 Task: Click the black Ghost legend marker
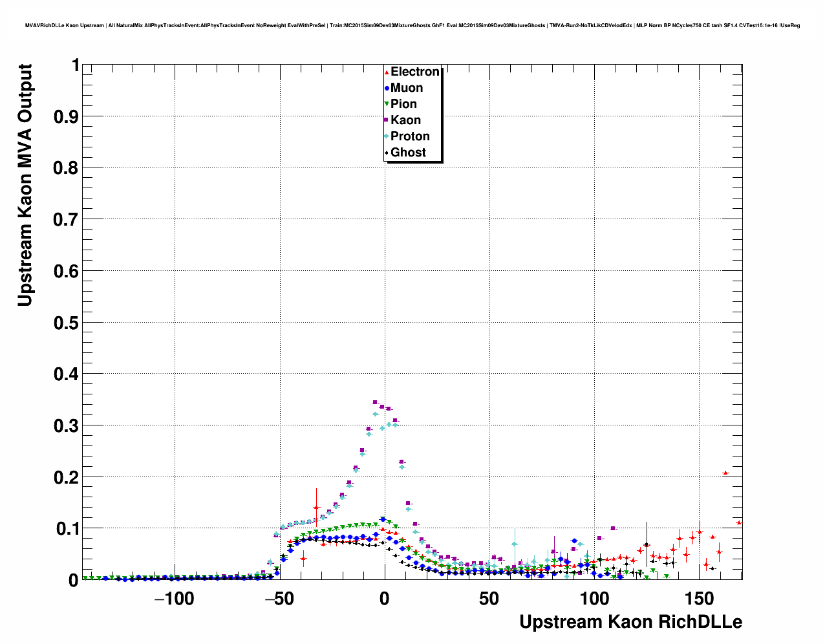click(387, 153)
